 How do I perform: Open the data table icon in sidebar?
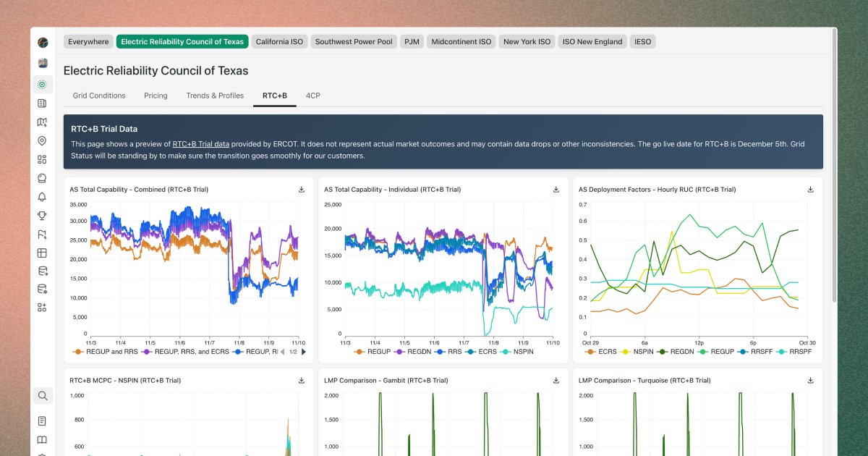(42, 253)
